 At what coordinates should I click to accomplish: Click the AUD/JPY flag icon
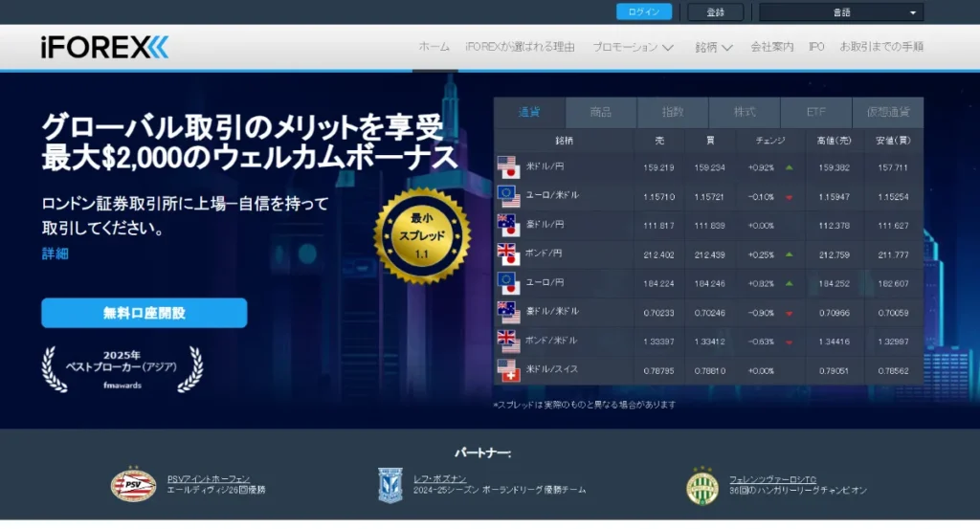[x=508, y=226]
